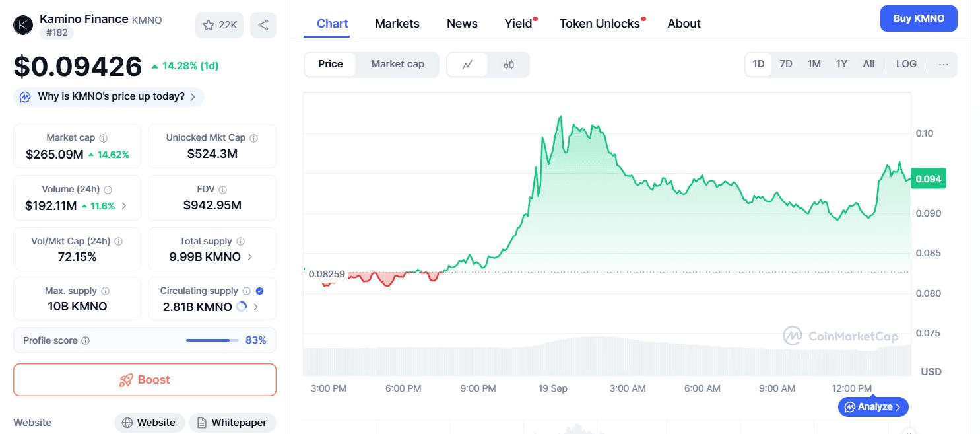
Task: Toggle chart to Market cap view
Action: coord(397,64)
